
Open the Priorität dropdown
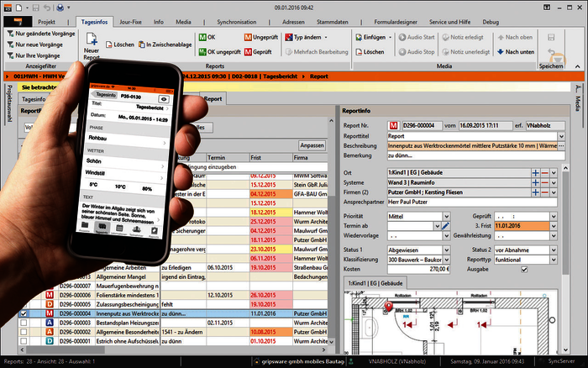point(446,217)
